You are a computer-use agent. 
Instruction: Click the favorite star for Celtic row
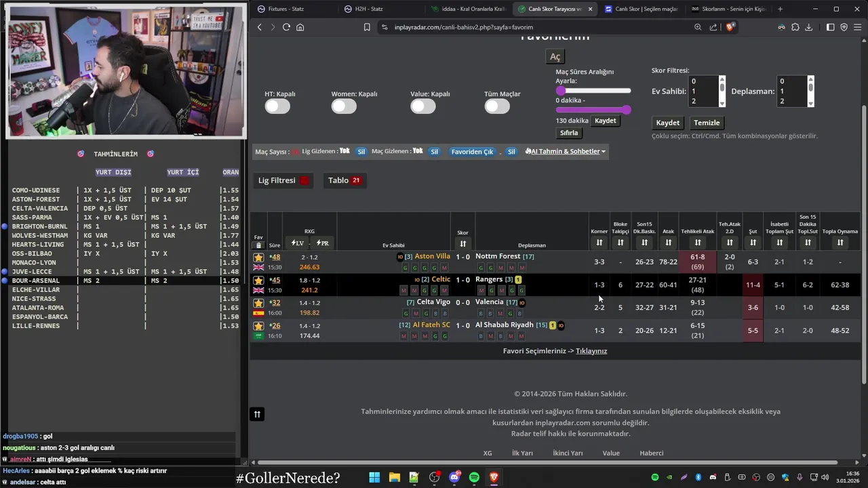pyautogui.click(x=258, y=281)
